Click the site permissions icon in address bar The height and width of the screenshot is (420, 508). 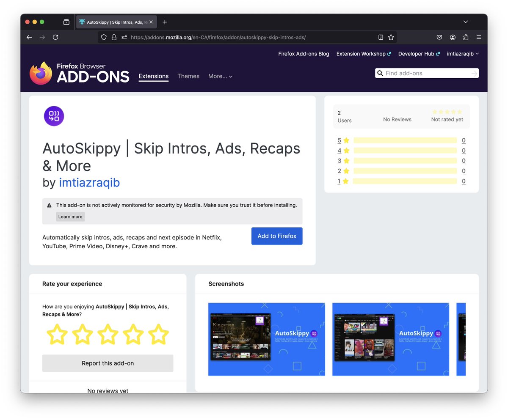pyautogui.click(x=124, y=37)
